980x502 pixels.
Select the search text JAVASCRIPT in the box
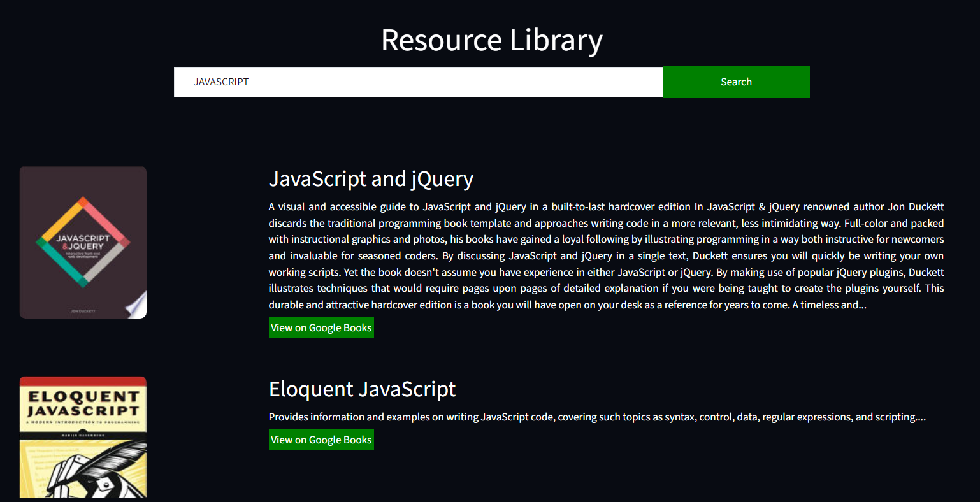[222, 82]
